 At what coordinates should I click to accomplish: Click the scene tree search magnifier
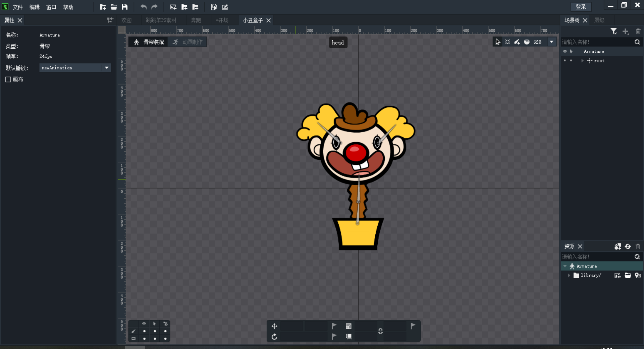tap(637, 42)
